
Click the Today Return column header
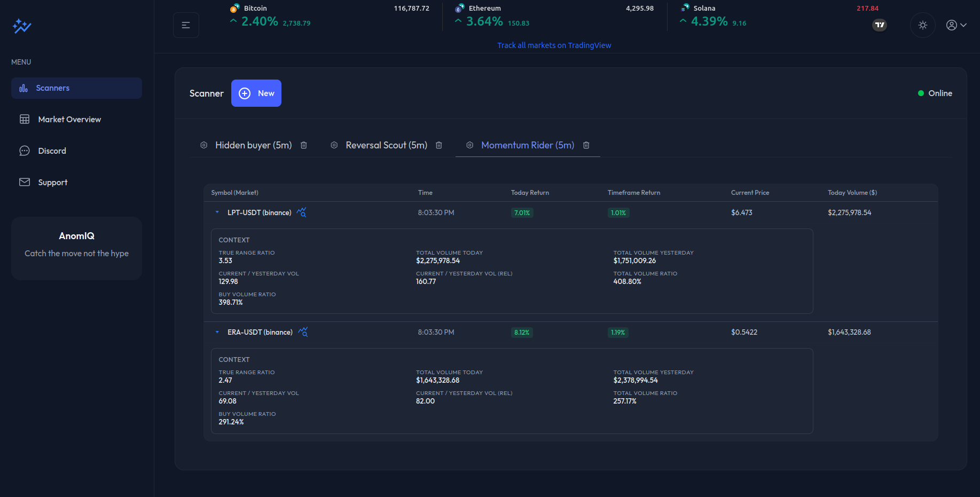point(530,193)
